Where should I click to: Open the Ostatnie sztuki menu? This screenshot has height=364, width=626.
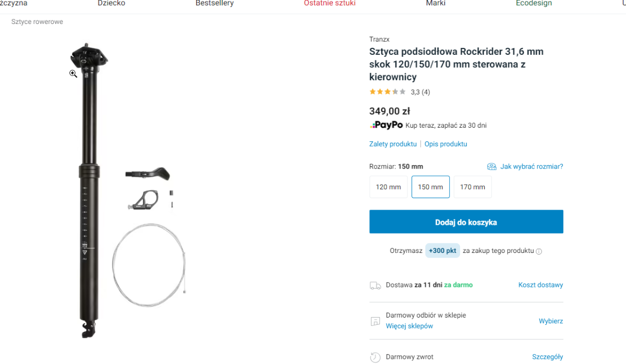point(330,4)
